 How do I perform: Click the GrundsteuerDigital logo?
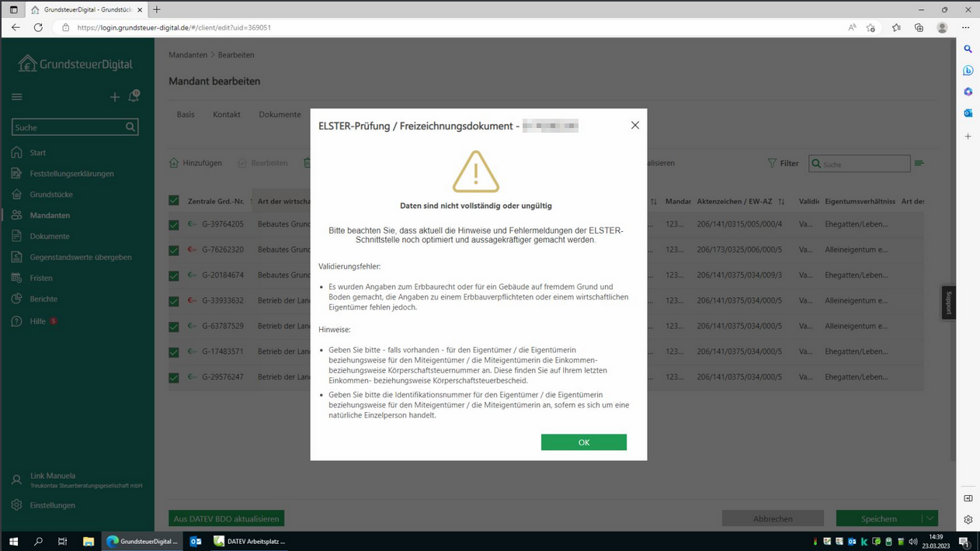coord(75,64)
